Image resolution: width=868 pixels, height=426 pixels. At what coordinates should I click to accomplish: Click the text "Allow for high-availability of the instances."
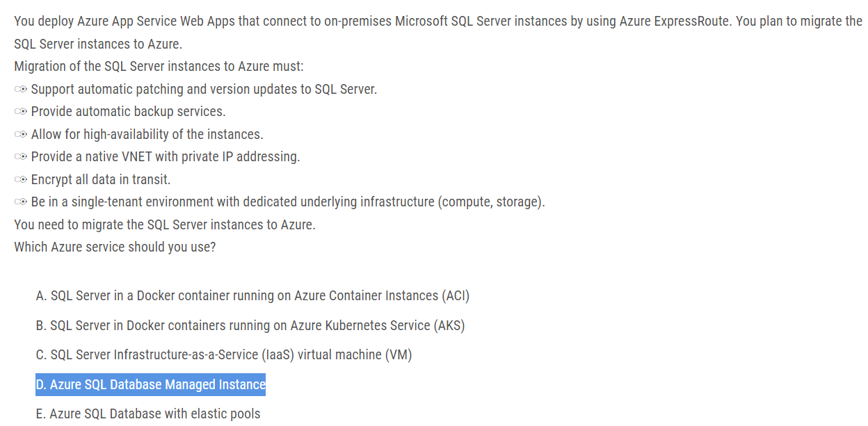tap(147, 135)
